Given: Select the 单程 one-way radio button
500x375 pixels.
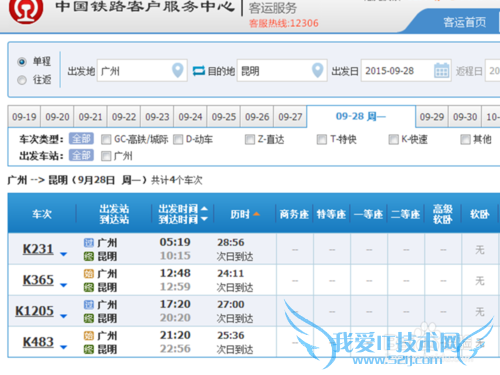Looking at the screenshot, I should pos(22,62).
